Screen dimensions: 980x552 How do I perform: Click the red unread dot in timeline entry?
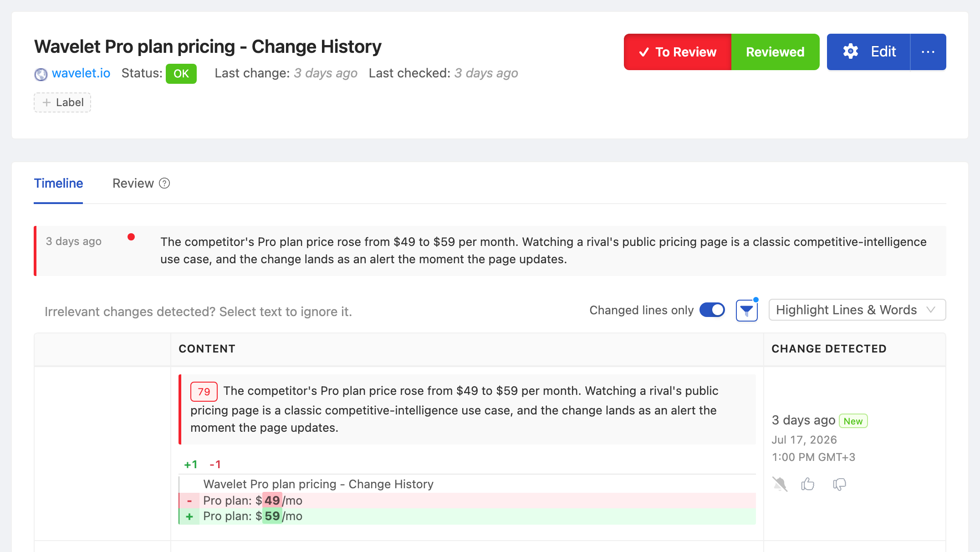tap(131, 237)
